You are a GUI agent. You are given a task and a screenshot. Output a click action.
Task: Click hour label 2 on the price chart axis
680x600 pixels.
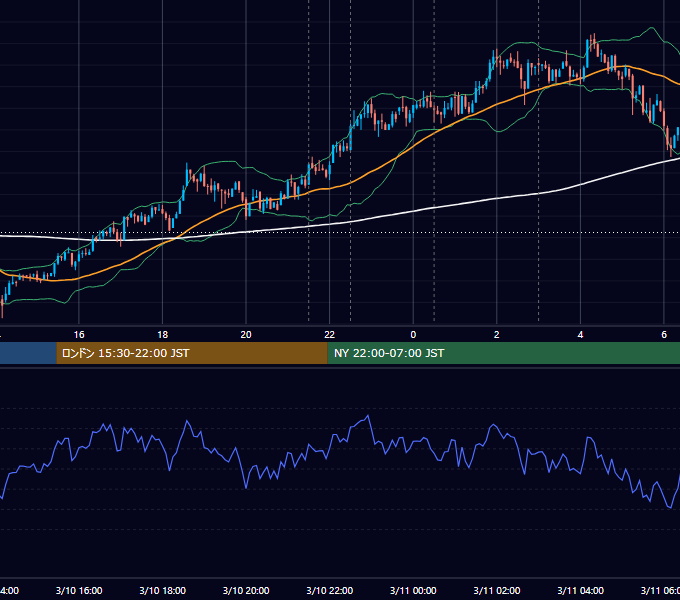click(497, 335)
